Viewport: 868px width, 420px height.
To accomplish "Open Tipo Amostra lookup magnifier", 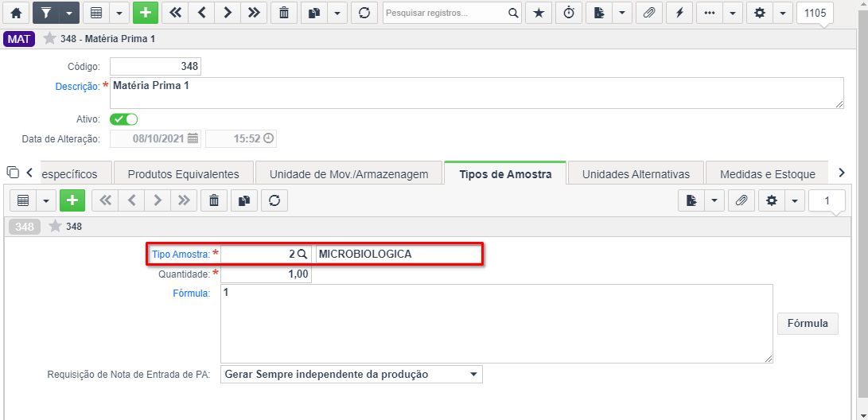I will tap(302, 254).
